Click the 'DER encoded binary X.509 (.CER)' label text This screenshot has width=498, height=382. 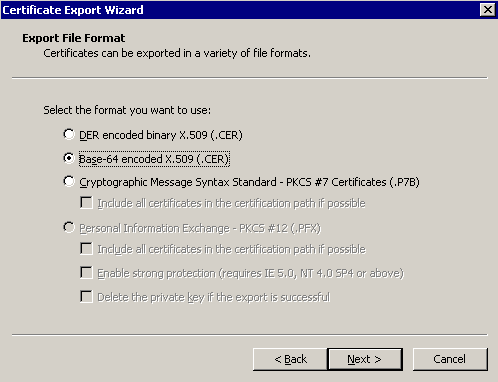pos(161,135)
